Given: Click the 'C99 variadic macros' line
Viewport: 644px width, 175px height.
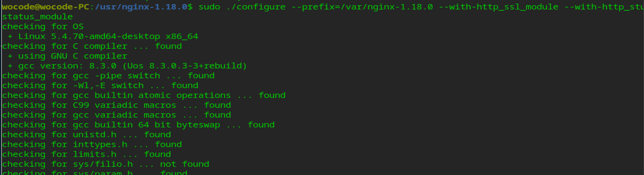Looking at the screenshot, I should 116,105.
